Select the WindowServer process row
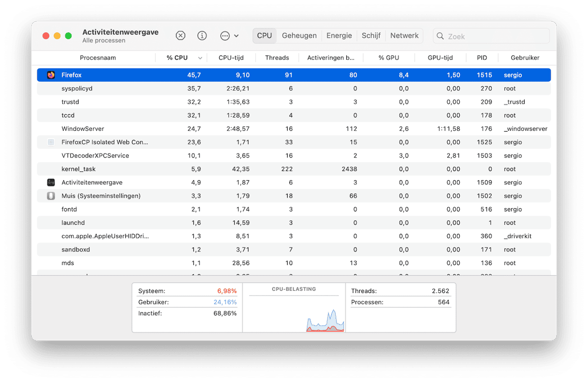The height and width of the screenshot is (382, 588). [294, 129]
